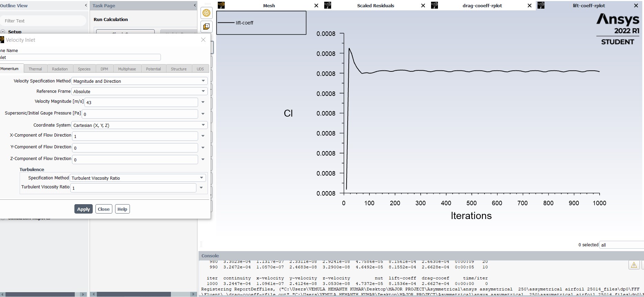644x297 pixels.
Task: Open arrow menu beside Turbulent Viscosity Ratio
Action: tap(201, 188)
